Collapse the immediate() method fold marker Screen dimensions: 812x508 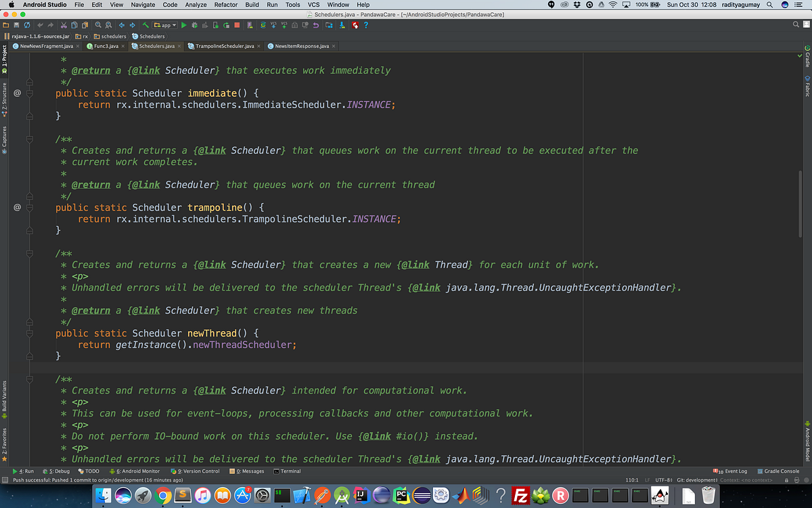[30, 93]
